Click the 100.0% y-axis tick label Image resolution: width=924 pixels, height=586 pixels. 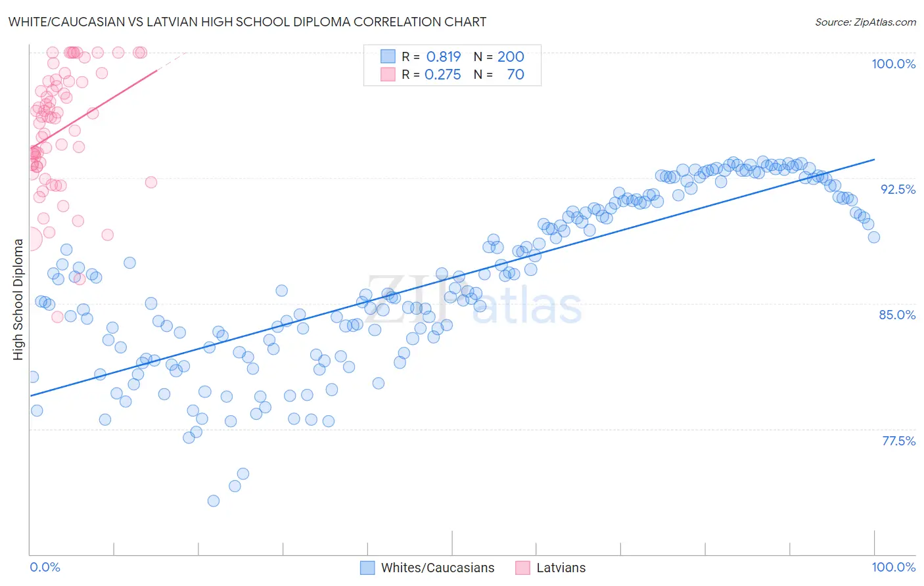coord(893,64)
